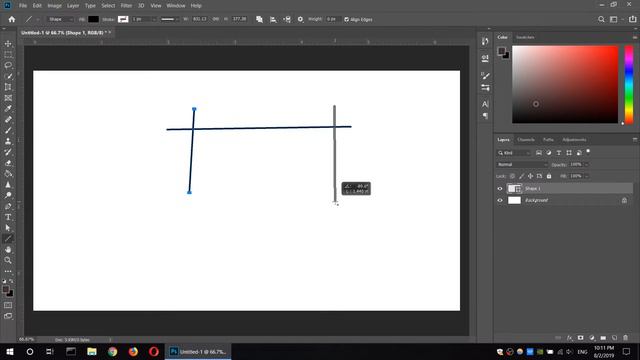Viewport: 640px width, 360px height.
Task: Toggle lock transparent pixels
Action: pos(512,176)
